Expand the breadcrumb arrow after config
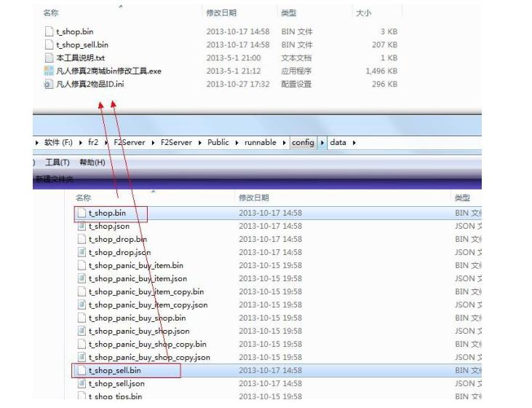532x408 pixels. pyautogui.click(x=322, y=143)
